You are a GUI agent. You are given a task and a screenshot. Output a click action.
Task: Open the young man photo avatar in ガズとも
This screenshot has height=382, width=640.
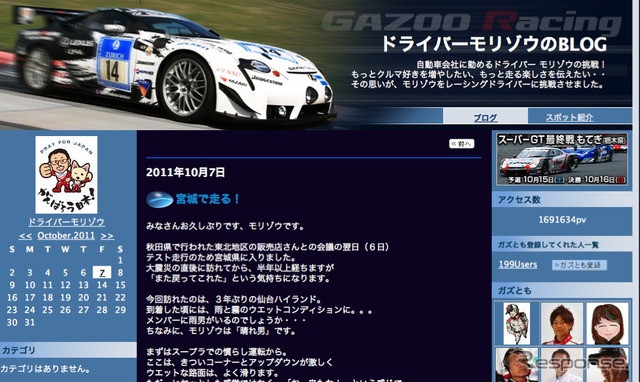[562, 324]
